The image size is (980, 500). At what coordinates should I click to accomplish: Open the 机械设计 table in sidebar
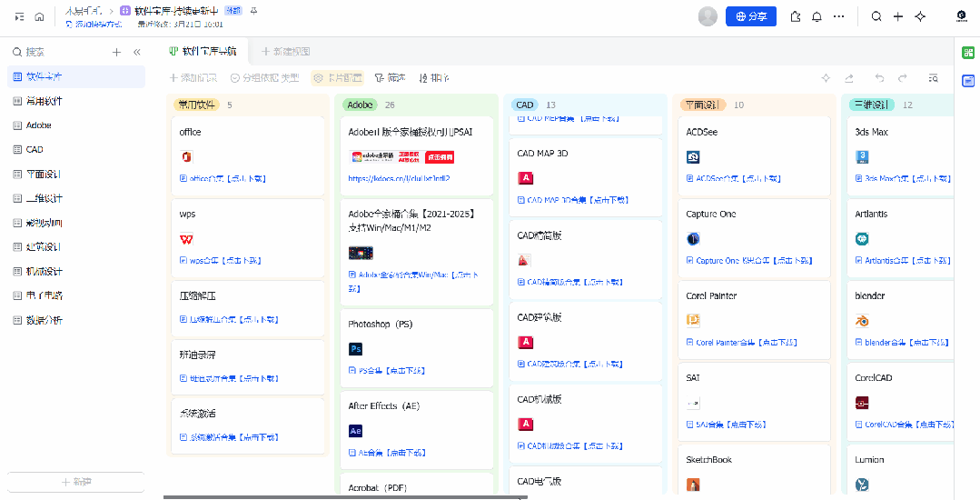pos(75,272)
